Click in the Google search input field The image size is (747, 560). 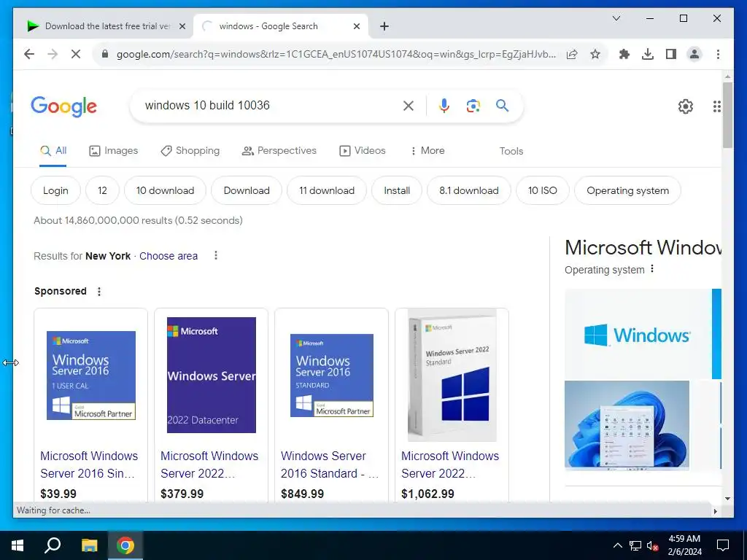pos(269,106)
